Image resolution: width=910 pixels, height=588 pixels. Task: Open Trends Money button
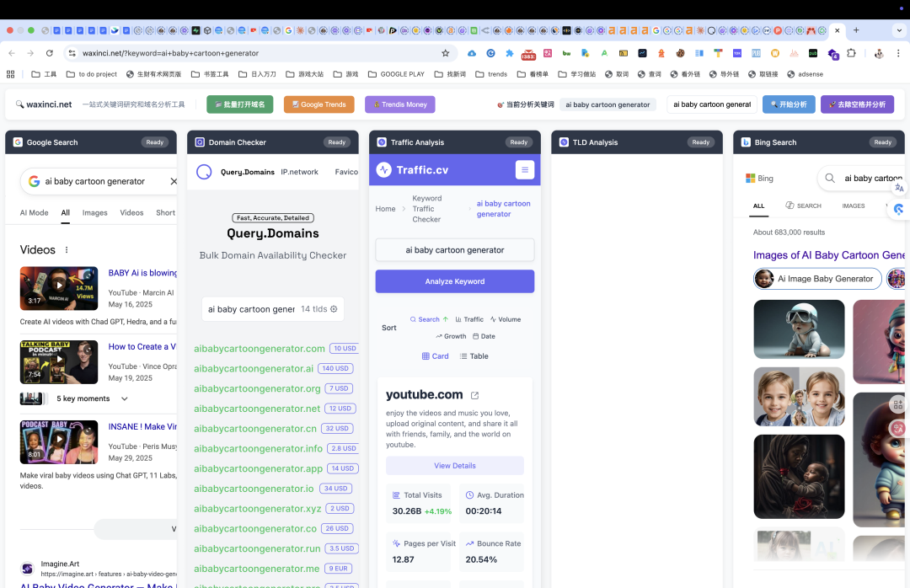(400, 104)
